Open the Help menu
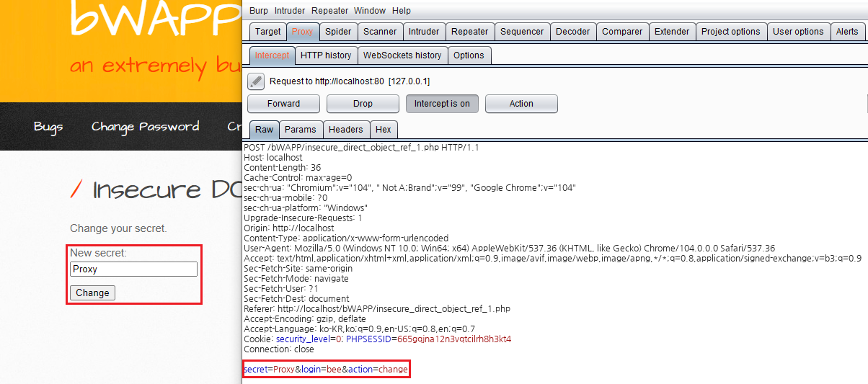 pyautogui.click(x=402, y=11)
